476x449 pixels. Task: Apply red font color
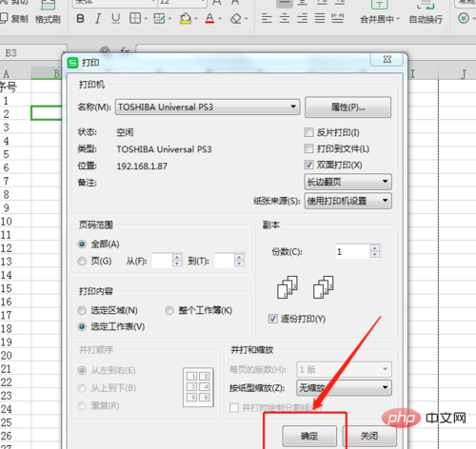[209, 18]
